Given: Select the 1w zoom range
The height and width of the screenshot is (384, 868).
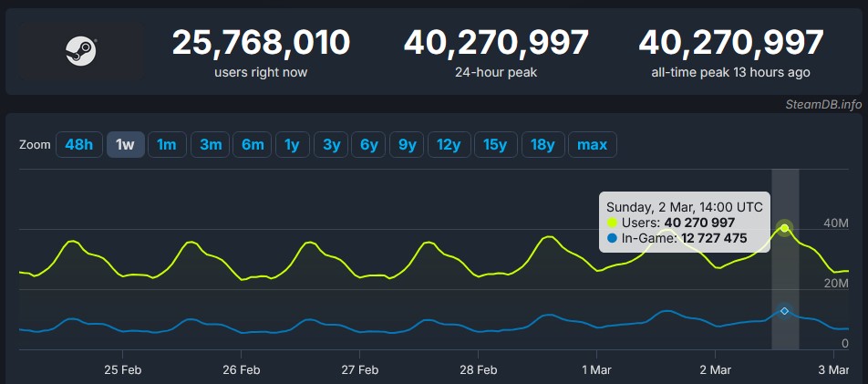Looking at the screenshot, I should coord(126,145).
